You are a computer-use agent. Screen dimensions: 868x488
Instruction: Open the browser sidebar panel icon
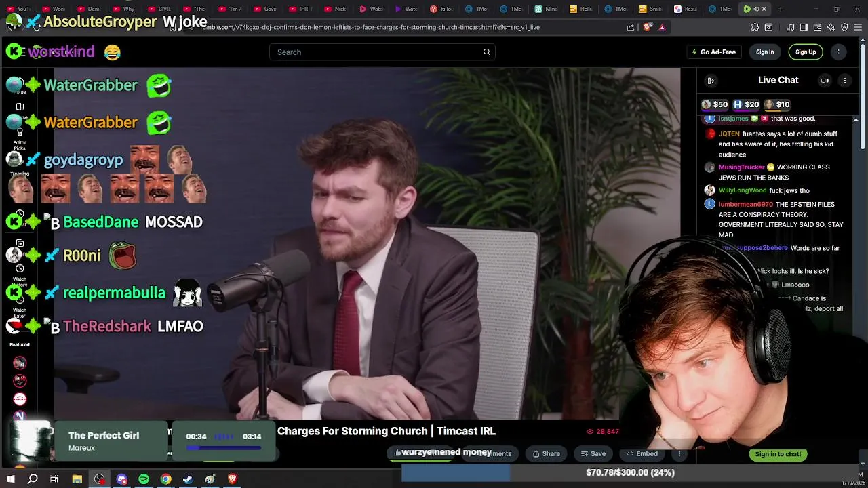[804, 27]
